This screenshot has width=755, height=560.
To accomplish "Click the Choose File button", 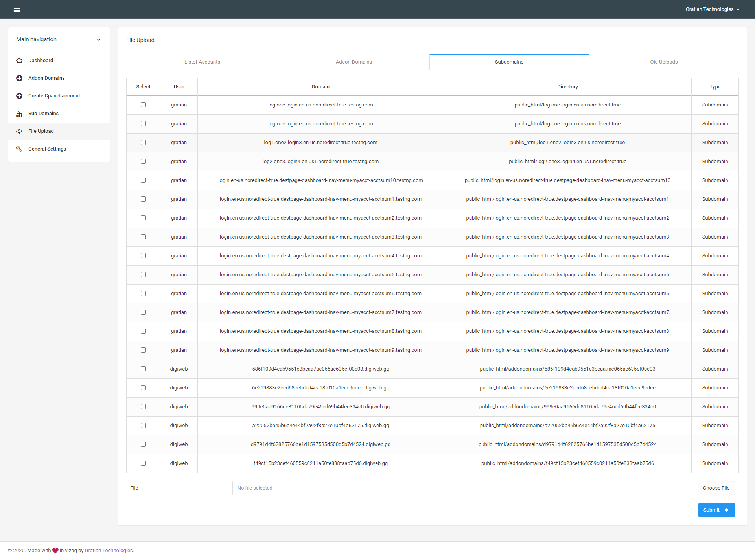I will pos(716,488).
